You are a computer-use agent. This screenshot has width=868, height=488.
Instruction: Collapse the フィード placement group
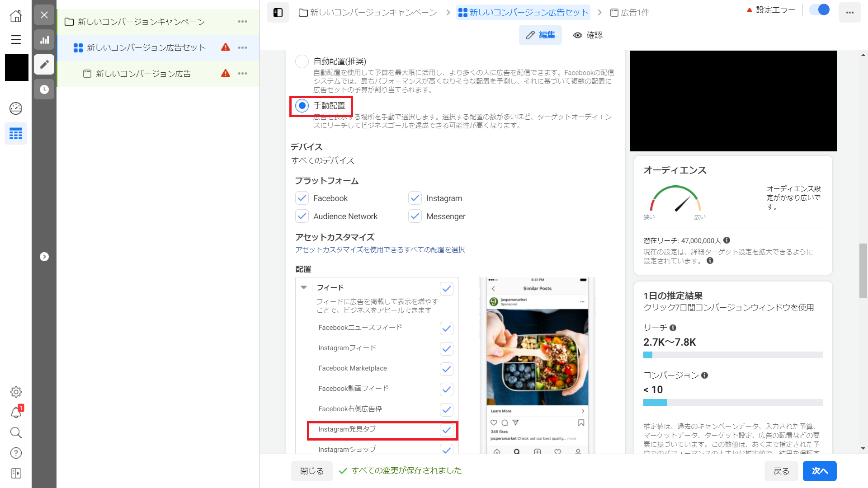point(304,287)
